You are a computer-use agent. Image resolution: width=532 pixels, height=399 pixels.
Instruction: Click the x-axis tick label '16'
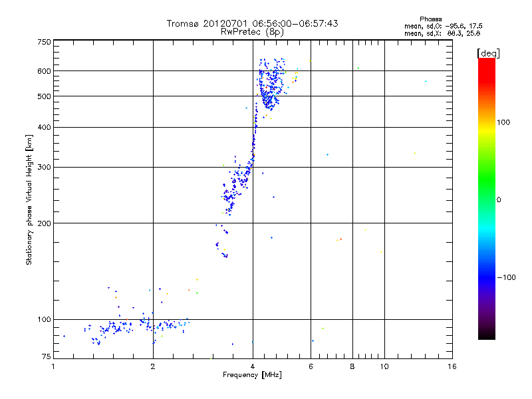[452, 366]
